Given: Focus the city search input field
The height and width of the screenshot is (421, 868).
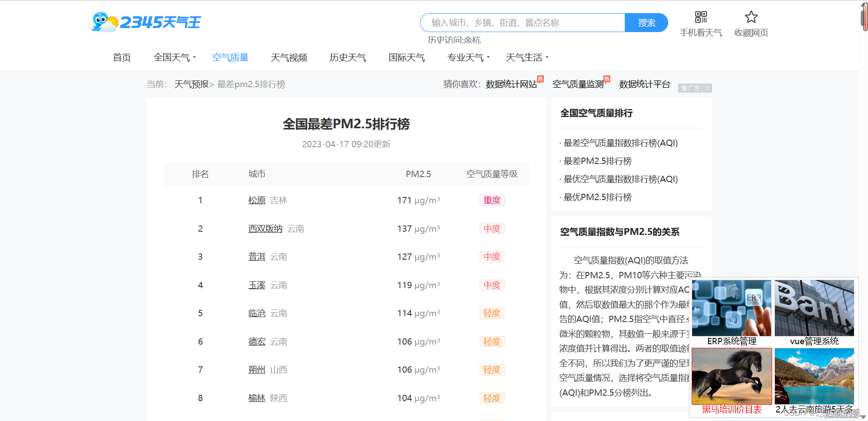Looking at the screenshot, I should tap(523, 23).
